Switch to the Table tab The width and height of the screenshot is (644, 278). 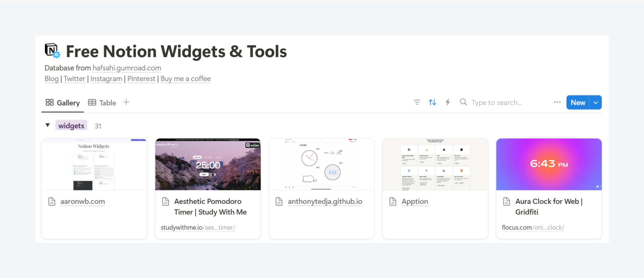tap(102, 103)
